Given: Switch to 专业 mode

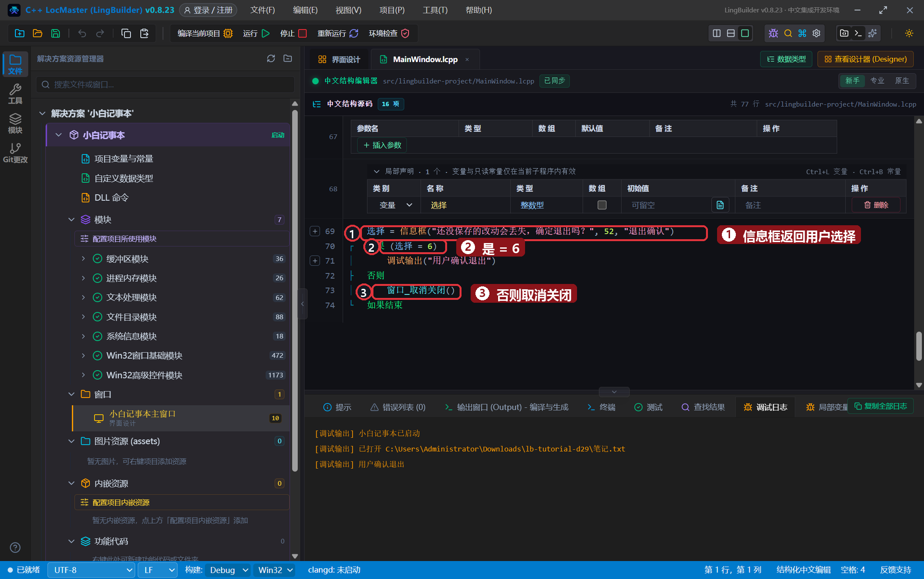Looking at the screenshot, I should [877, 81].
